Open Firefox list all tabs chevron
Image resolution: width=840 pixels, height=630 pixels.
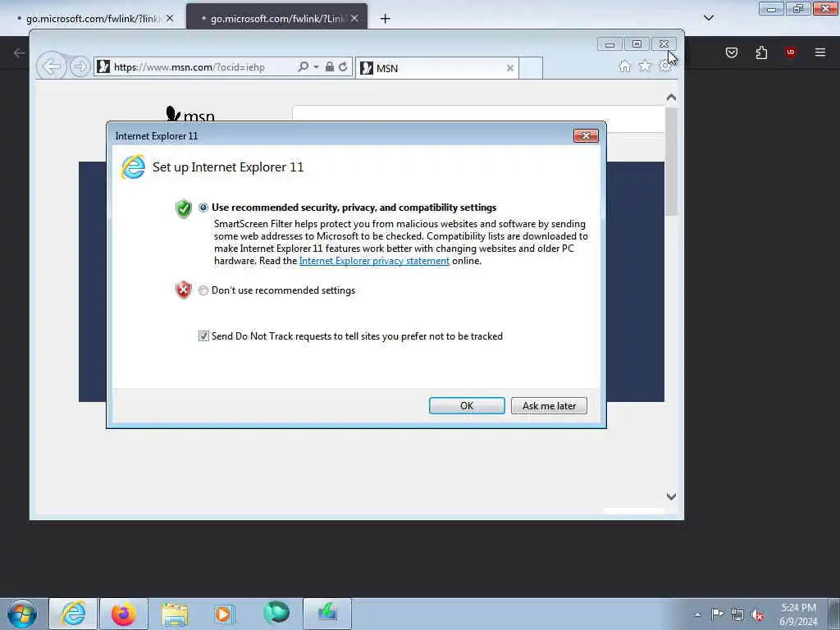[x=708, y=18]
